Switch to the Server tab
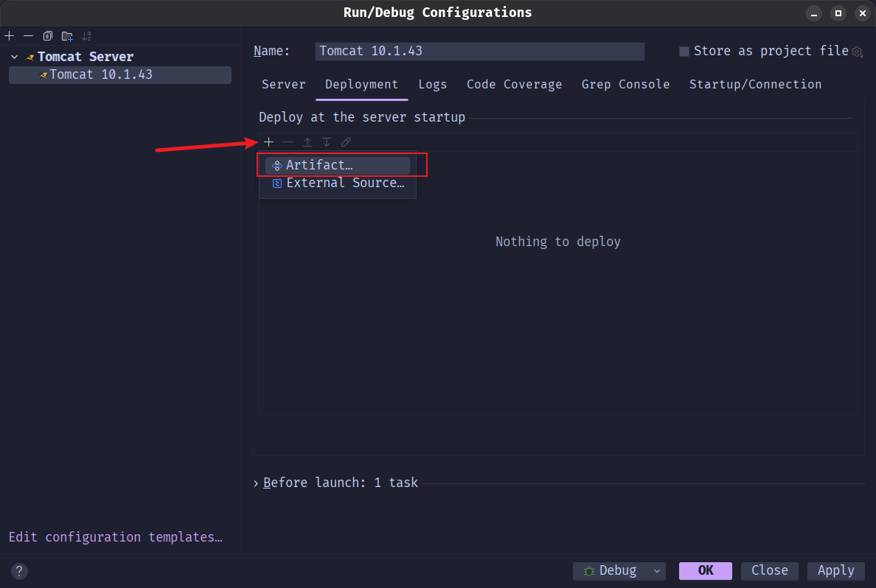Screen dimensions: 876x588 283,85
